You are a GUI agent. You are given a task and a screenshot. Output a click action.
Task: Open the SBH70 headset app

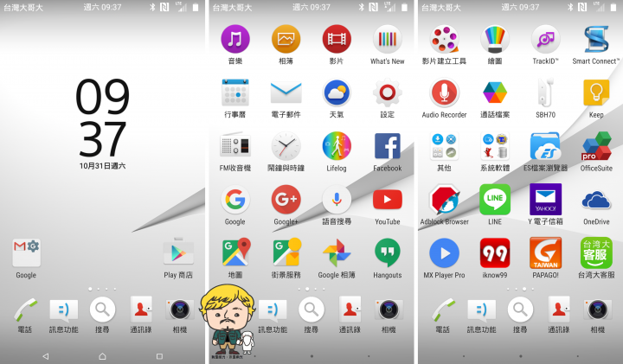[x=545, y=93]
